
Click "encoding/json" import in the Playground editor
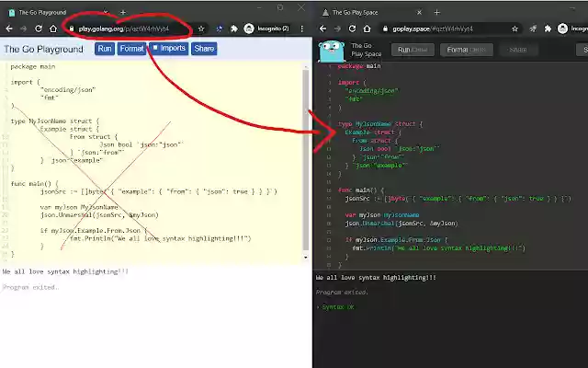click(x=68, y=90)
